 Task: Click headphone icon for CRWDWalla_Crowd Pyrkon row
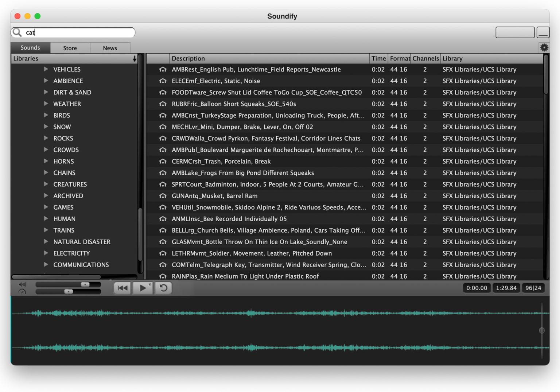pos(163,138)
